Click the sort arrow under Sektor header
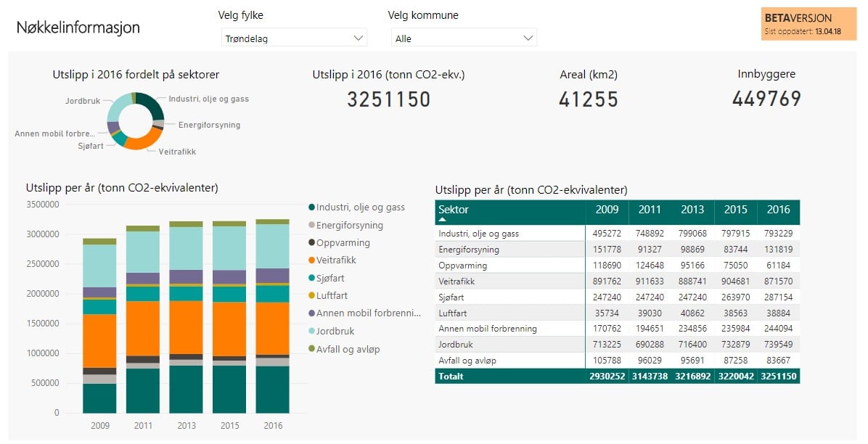The height and width of the screenshot is (444, 868). [x=442, y=220]
